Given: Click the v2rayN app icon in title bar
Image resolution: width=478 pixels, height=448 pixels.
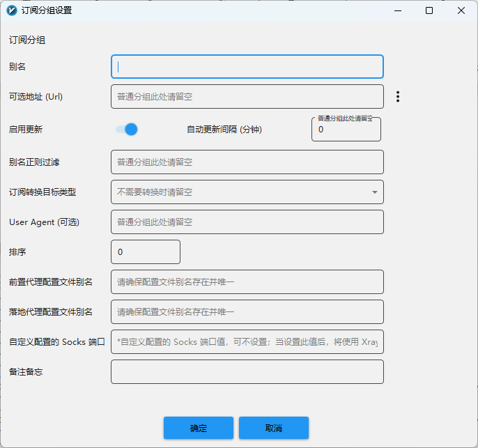Looking at the screenshot, I should point(12,10).
